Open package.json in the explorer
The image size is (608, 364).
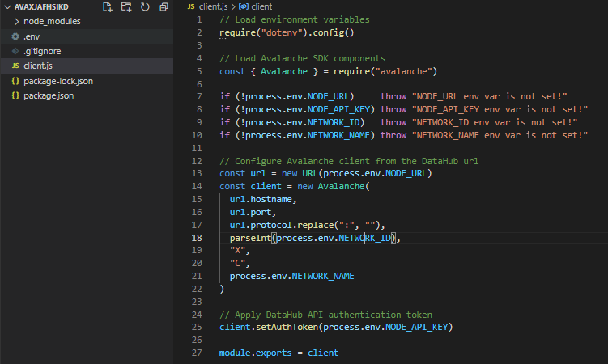click(x=87, y=95)
